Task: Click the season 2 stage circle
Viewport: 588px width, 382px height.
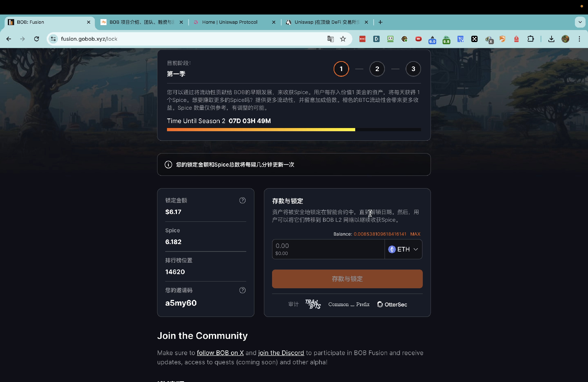Action: [377, 69]
